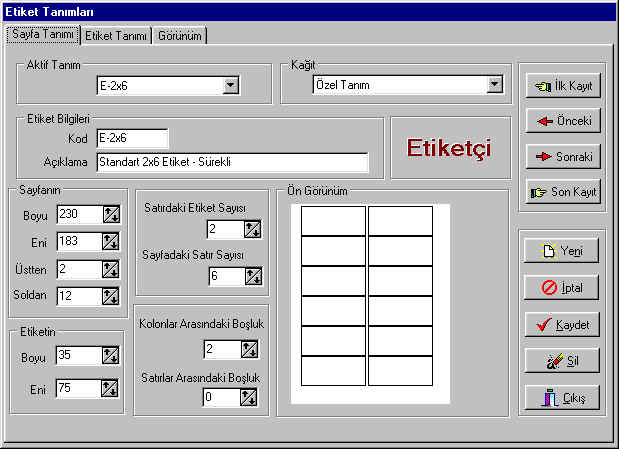
Task: Exit the dialog with Çıkış button
Action: coord(563,398)
